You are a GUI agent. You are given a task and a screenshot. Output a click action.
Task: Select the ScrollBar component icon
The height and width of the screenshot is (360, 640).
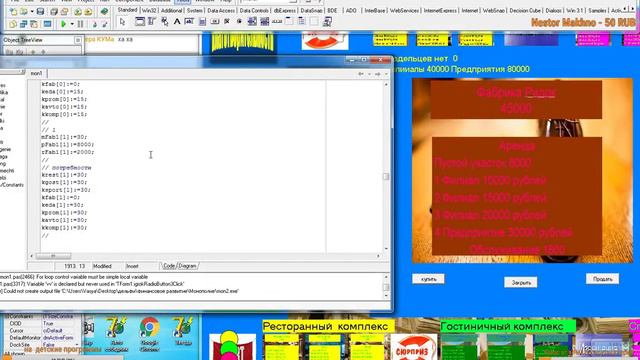click(277, 21)
